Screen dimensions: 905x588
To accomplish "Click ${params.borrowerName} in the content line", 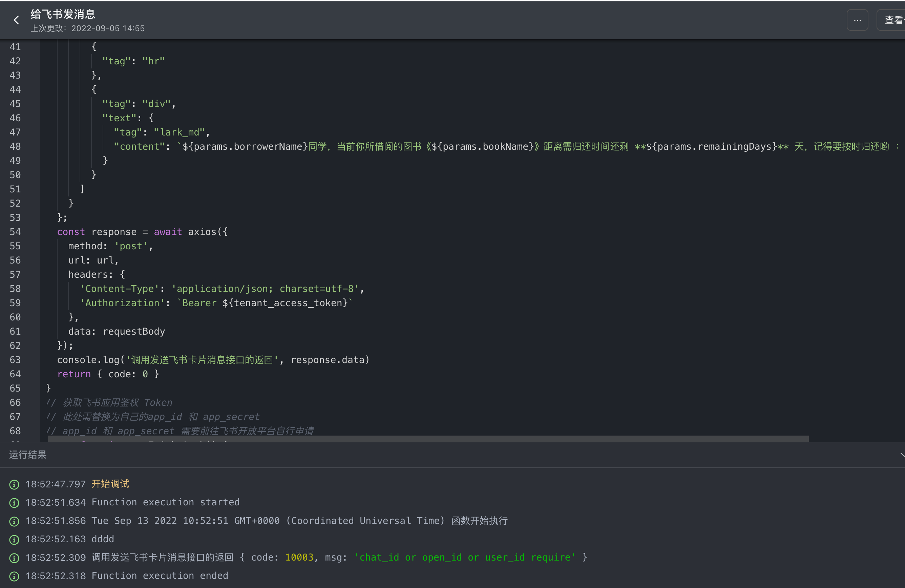I will coord(245,146).
